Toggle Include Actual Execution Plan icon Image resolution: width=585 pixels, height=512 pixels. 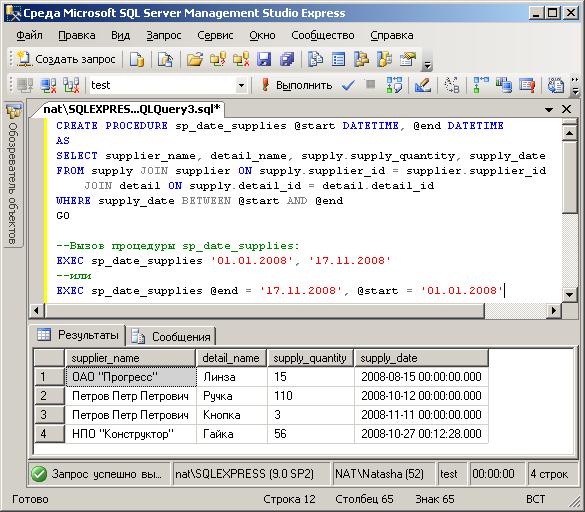(x=481, y=85)
